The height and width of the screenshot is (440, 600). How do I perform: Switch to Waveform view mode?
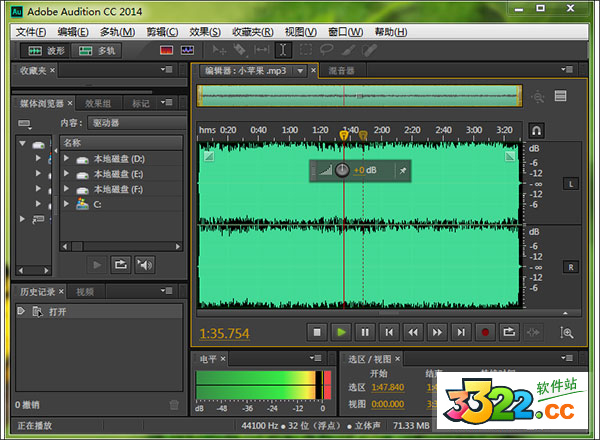tap(46, 49)
